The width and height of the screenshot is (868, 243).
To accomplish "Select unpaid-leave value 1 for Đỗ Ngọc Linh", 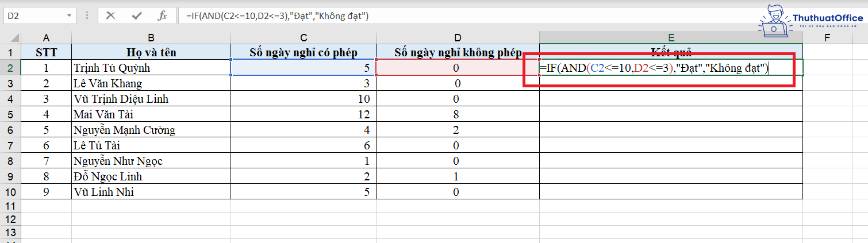I will pyautogui.click(x=458, y=176).
